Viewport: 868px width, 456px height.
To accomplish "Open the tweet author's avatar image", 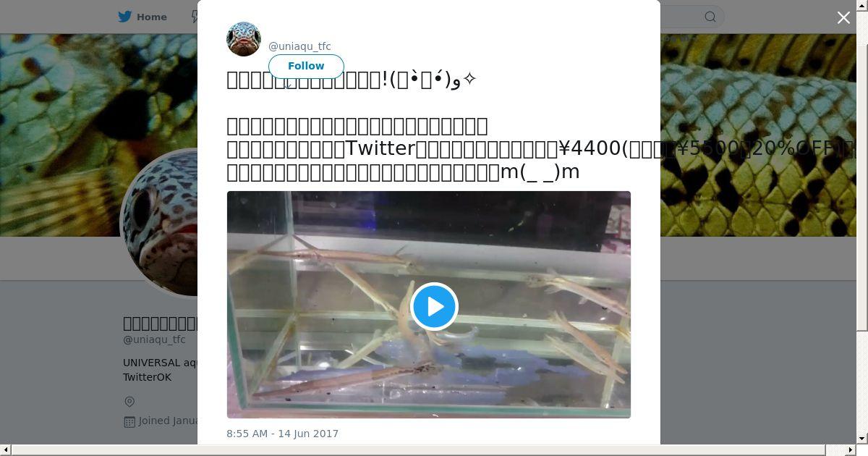I will pyautogui.click(x=244, y=39).
